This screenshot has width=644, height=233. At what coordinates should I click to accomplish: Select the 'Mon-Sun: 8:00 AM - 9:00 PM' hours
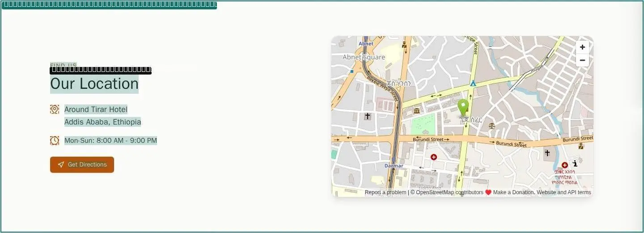pos(110,141)
